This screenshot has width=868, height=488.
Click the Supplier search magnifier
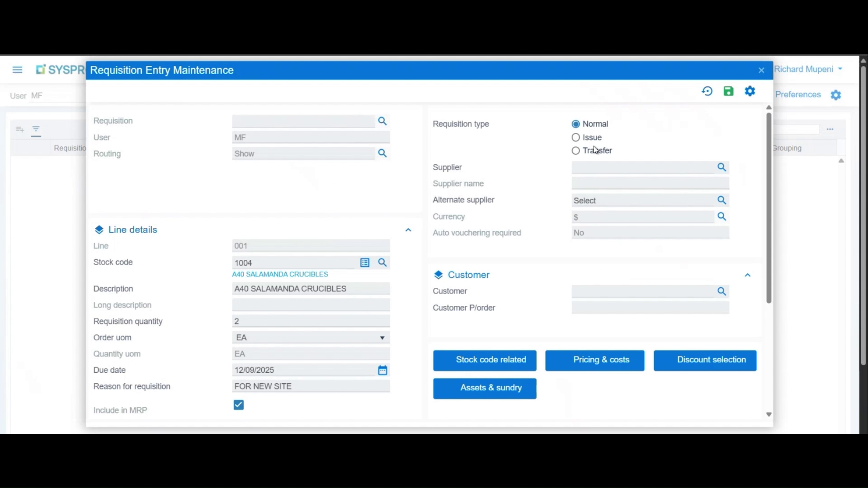click(722, 167)
